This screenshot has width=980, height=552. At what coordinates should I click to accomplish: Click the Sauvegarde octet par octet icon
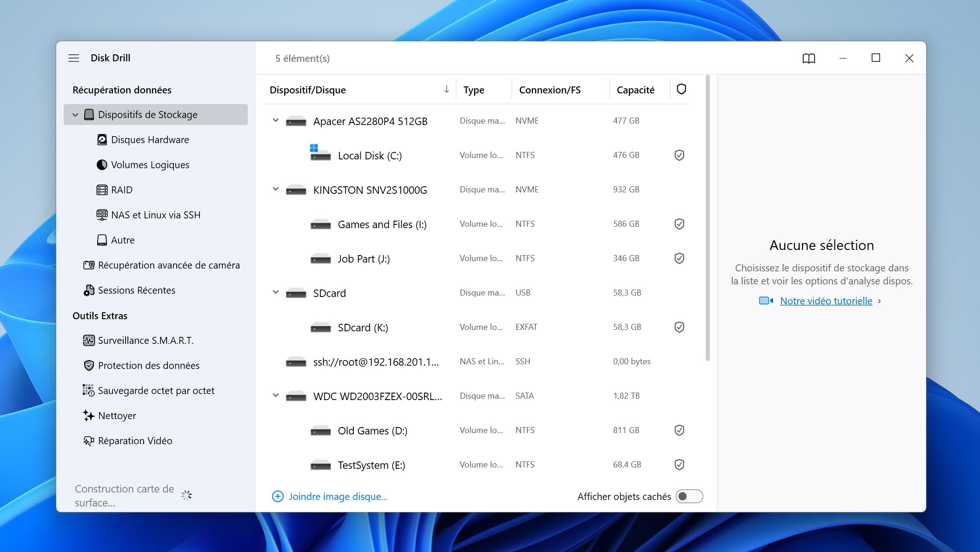(x=89, y=391)
